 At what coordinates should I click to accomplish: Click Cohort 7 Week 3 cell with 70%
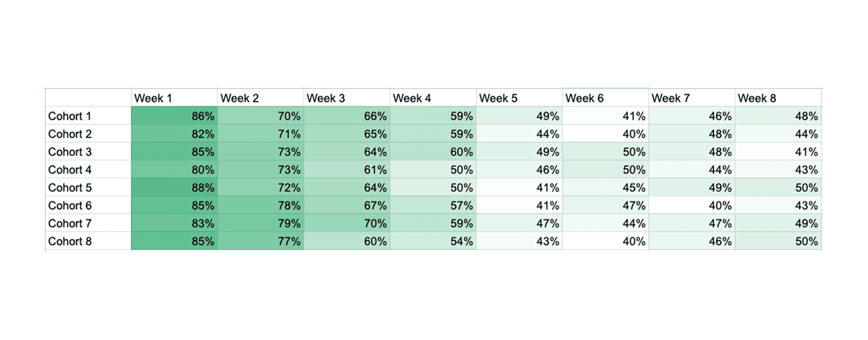(347, 224)
